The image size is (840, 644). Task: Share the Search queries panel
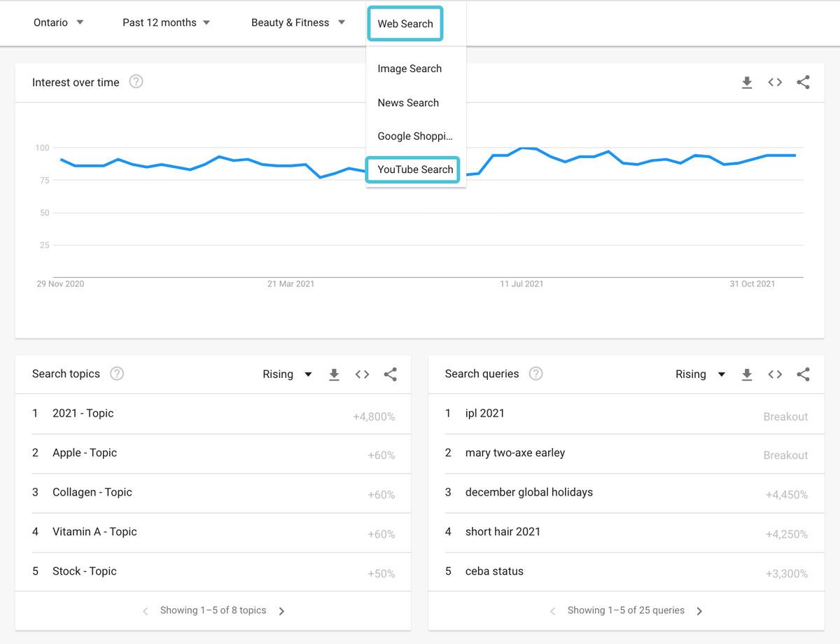point(803,374)
